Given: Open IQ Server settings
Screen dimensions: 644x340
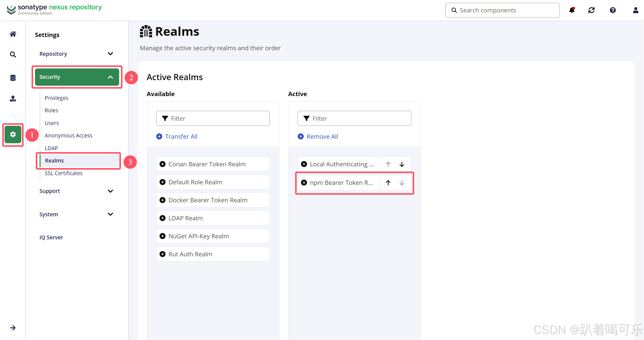Looking at the screenshot, I should point(51,237).
